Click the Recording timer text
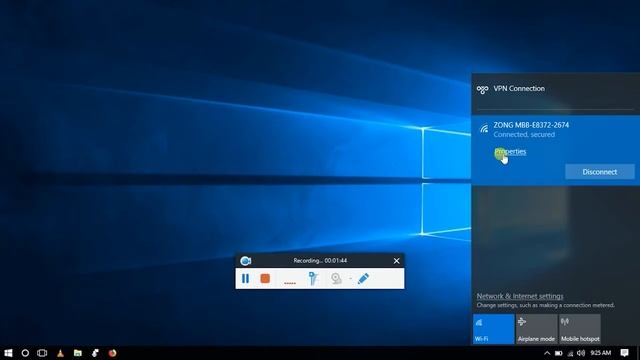This screenshot has height=360, width=640. [x=320, y=260]
